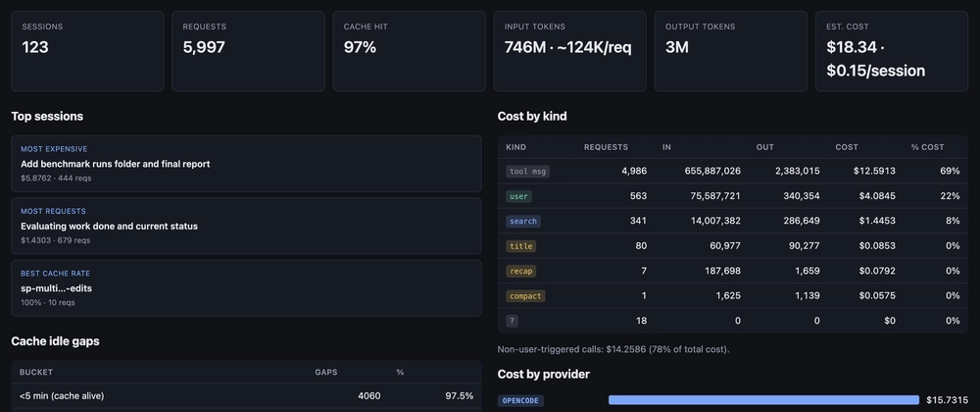
Task: Click the Est. Cost $18.34 card
Action: coord(892,51)
